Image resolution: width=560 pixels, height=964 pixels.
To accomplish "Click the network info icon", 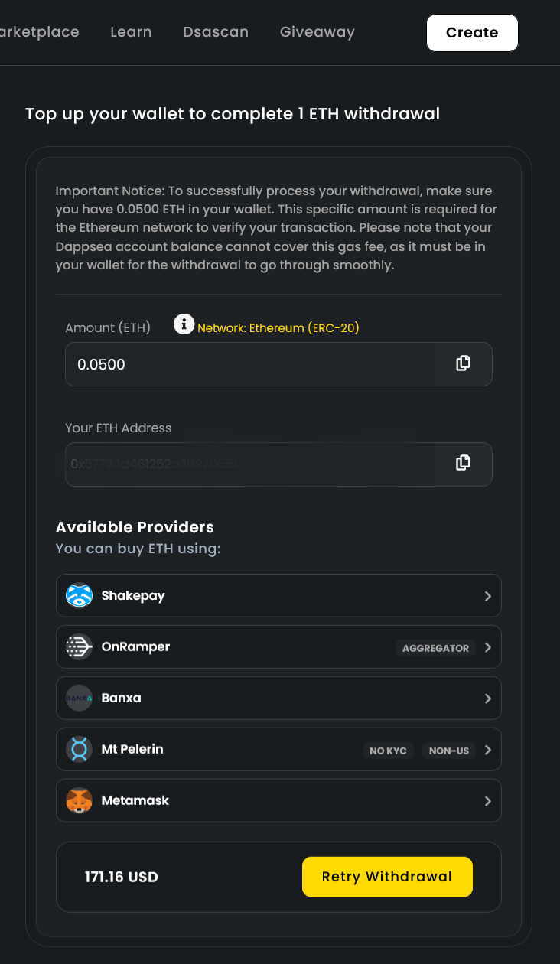I will (x=184, y=324).
